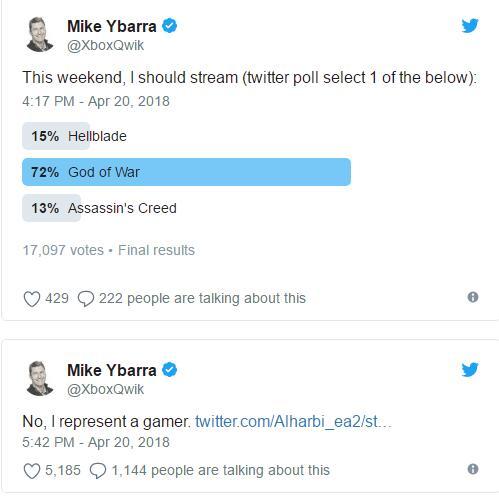The image size is (499, 502).
Task: Click the Mike Ybarra name in the second tweet
Action: (112, 370)
